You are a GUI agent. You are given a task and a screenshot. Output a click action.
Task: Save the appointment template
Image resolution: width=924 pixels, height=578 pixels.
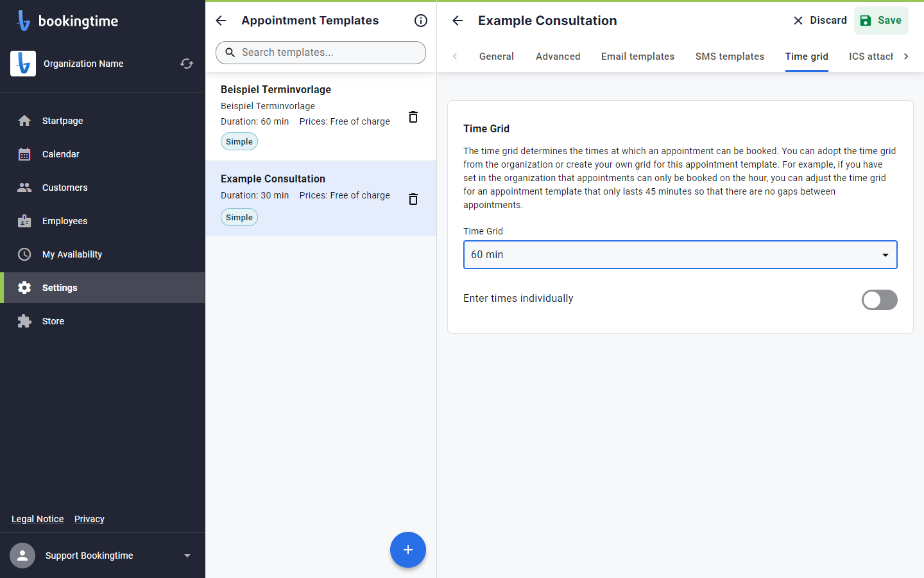[x=881, y=21]
